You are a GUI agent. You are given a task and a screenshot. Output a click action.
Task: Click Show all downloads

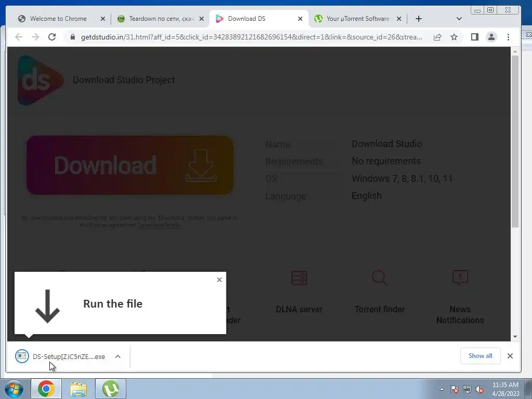pyautogui.click(x=480, y=355)
